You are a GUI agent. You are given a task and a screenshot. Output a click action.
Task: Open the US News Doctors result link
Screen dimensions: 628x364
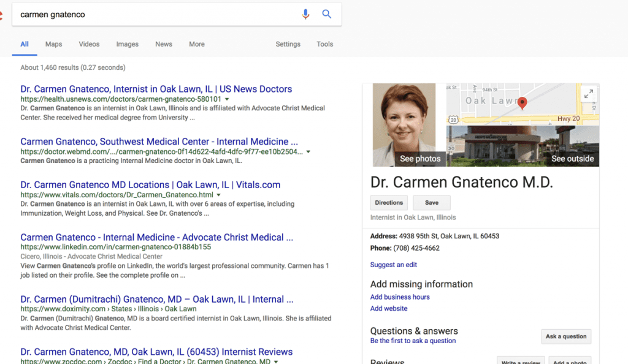(156, 89)
